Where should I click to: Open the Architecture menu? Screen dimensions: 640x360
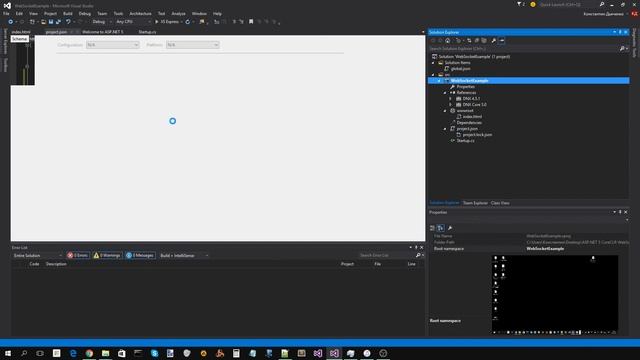pyautogui.click(x=140, y=13)
